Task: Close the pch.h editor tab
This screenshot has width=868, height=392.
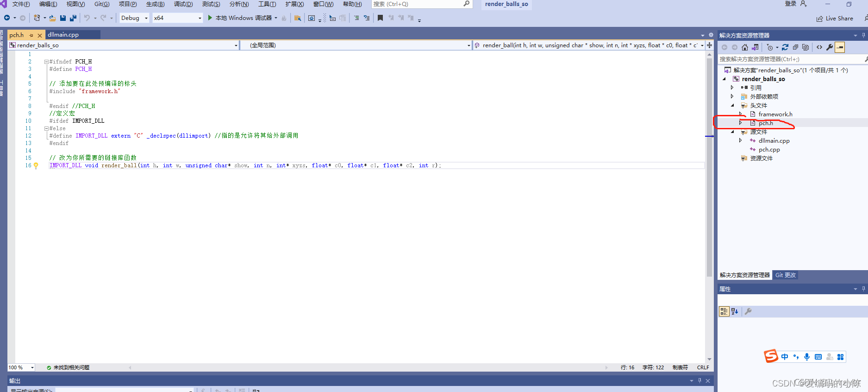Action: tap(40, 35)
